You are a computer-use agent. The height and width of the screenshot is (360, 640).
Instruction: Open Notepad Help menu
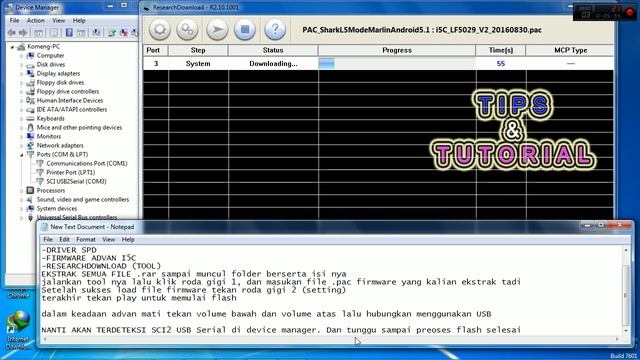[x=128, y=240]
